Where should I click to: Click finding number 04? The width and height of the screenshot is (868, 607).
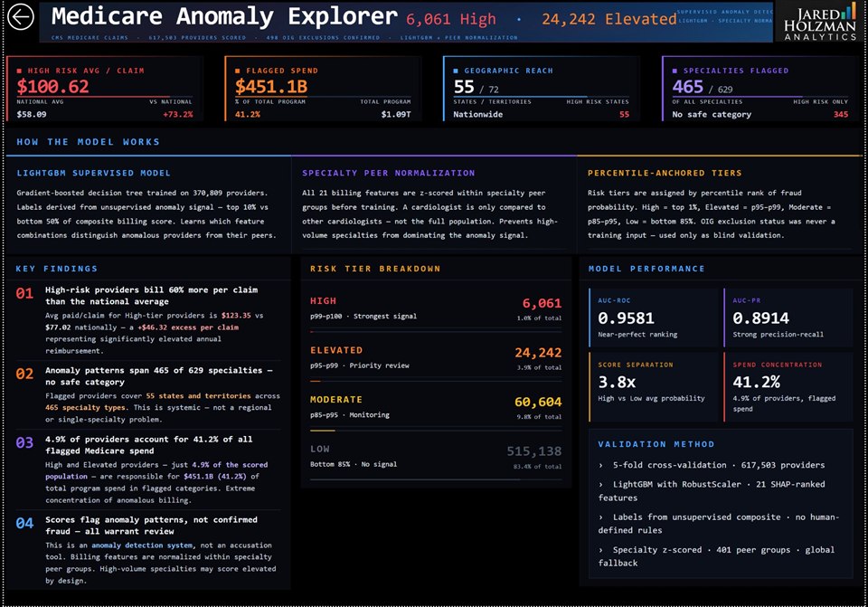(24, 524)
